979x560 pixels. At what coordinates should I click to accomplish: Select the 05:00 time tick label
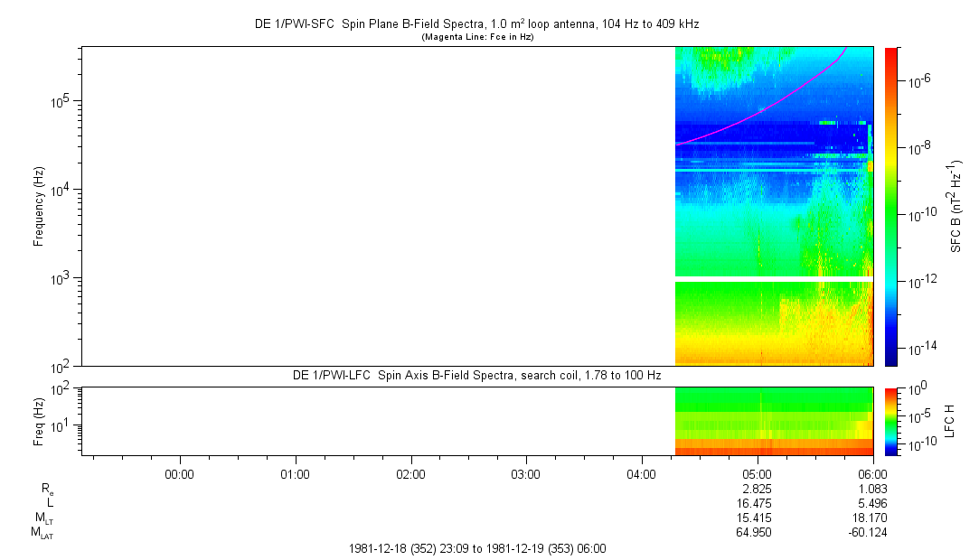[x=757, y=473]
